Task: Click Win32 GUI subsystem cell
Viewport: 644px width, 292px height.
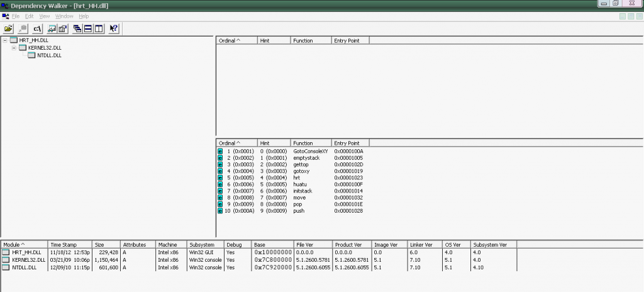Action: coord(201,252)
